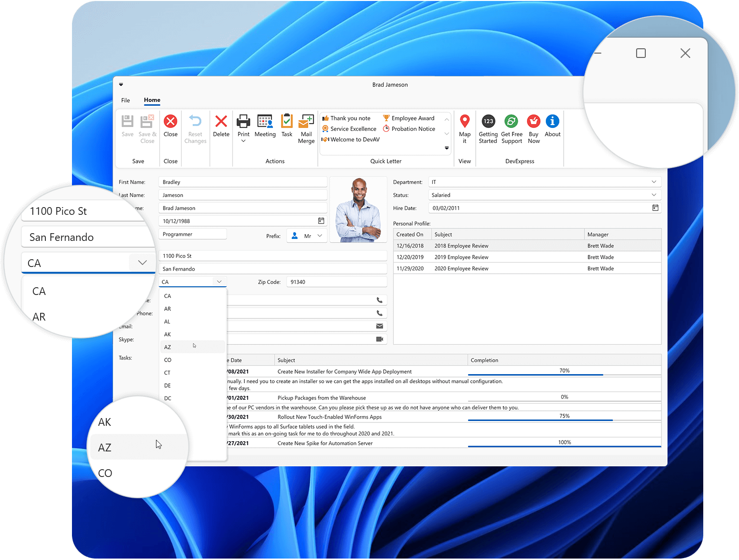Screen dimensions: 739x560
Task: Open the quick access toolbar customize arrow
Action: tap(121, 84)
